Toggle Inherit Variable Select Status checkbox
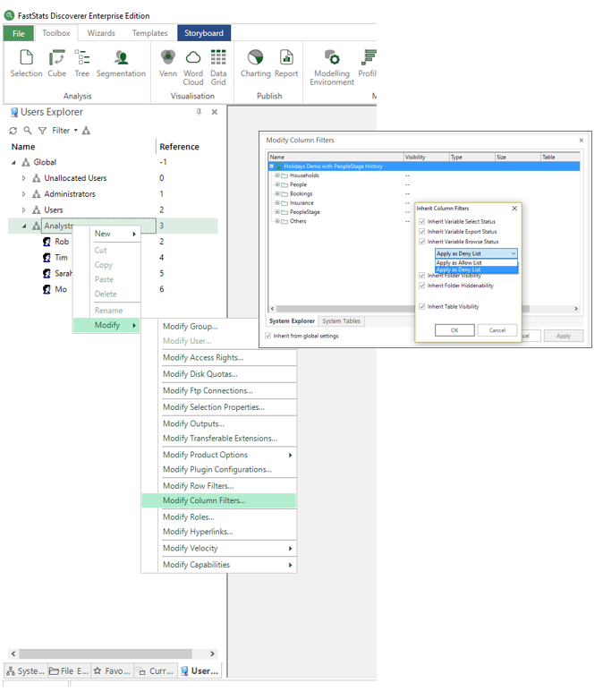 (421, 221)
